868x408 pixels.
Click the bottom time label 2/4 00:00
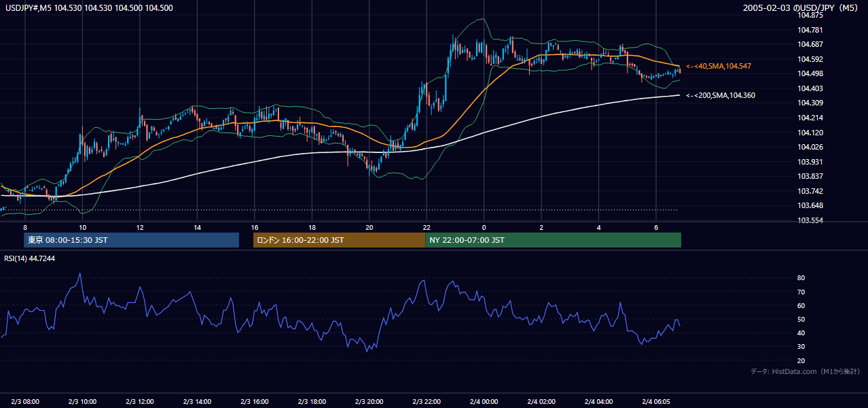(484, 401)
